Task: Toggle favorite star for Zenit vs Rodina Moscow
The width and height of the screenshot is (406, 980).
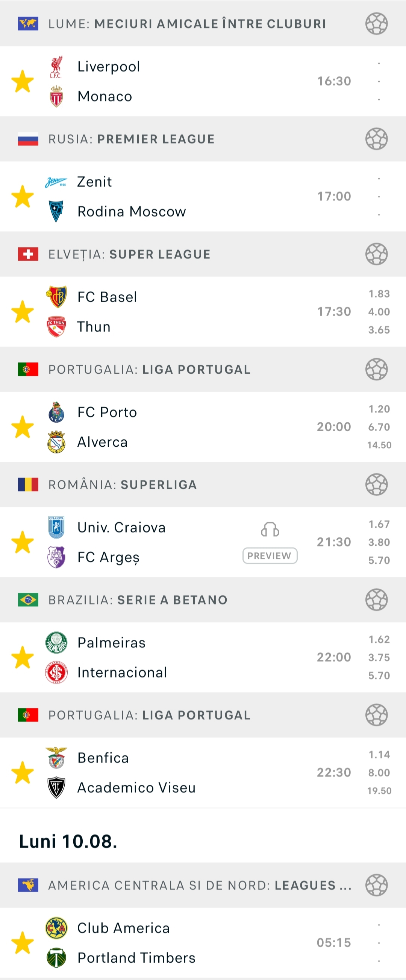Action: pyautogui.click(x=23, y=196)
